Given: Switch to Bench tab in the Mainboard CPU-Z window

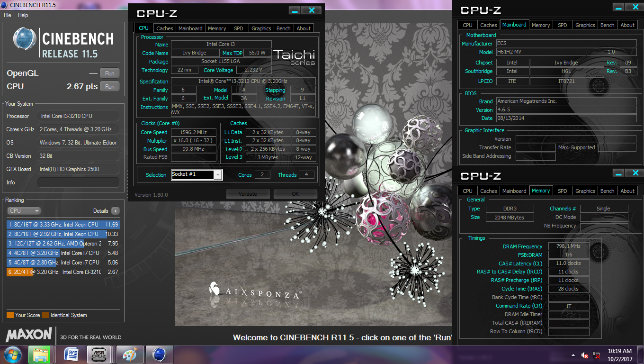Looking at the screenshot, I should click(x=608, y=25).
